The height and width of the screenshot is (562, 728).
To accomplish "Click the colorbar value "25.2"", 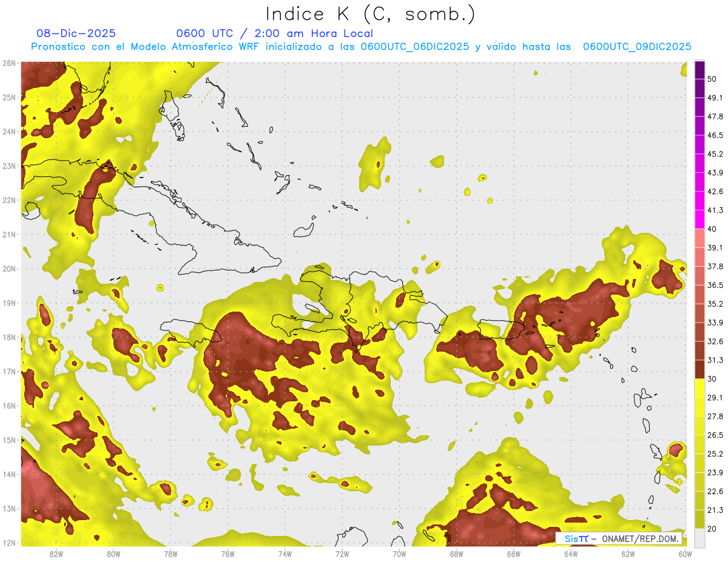I will click(715, 454).
